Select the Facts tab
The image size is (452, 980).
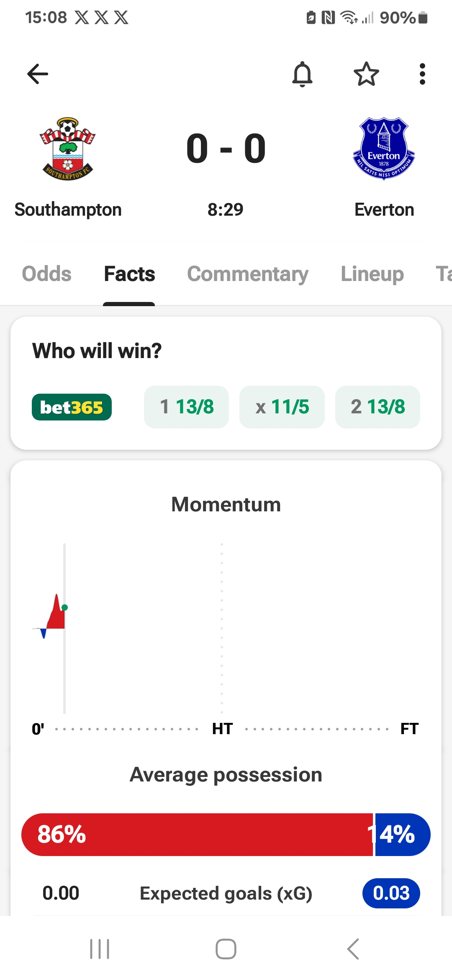(129, 274)
